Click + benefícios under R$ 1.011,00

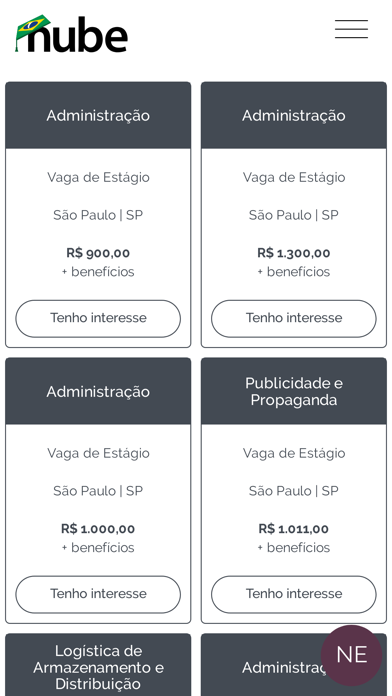tap(293, 548)
